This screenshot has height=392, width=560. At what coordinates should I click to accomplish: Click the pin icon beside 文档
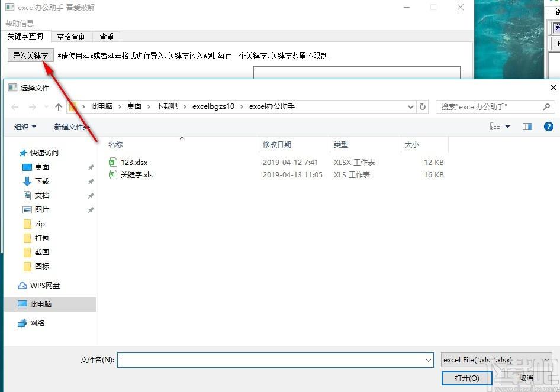(x=91, y=196)
